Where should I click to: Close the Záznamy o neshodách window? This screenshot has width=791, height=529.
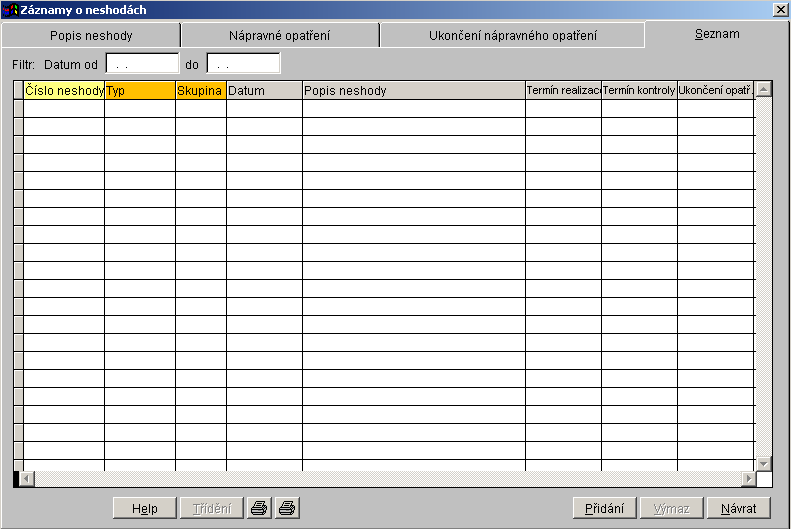pos(780,9)
